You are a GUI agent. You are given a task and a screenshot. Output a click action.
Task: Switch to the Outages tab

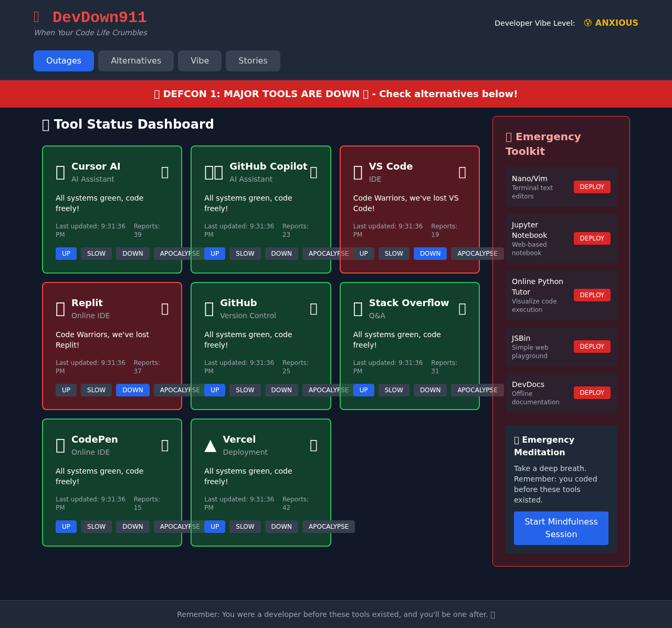pyautogui.click(x=64, y=61)
